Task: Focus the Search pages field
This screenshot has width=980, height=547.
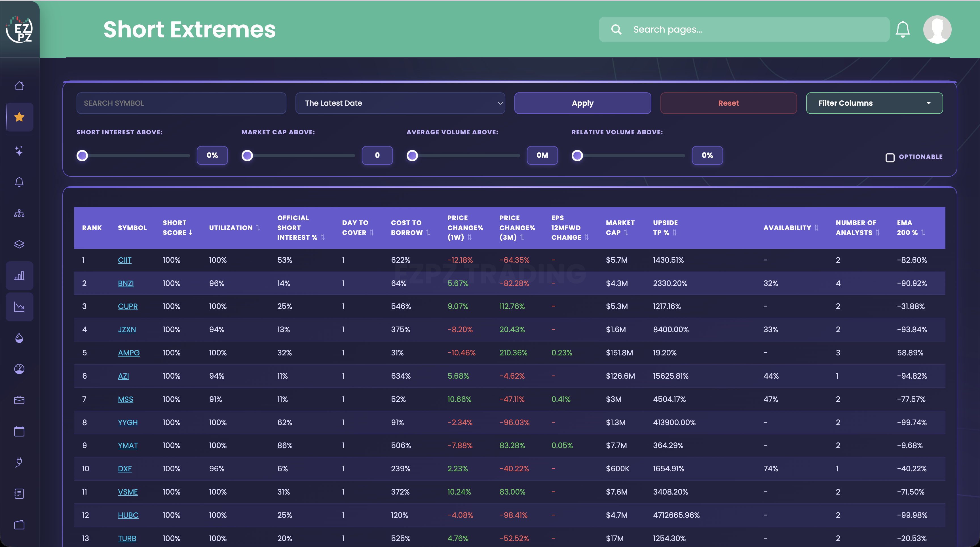Action: point(744,29)
